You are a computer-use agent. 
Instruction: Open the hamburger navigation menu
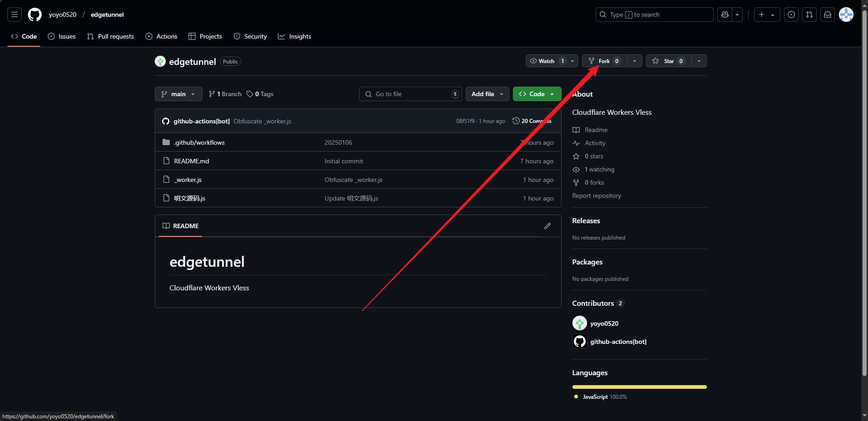click(x=15, y=15)
